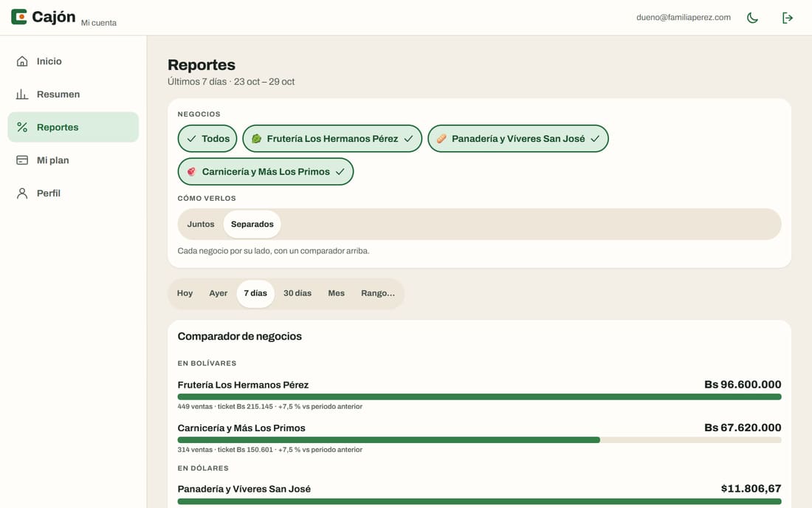Click Panadería y Víveres San José comparator title
The height and width of the screenshot is (508, 812).
tap(244, 489)
